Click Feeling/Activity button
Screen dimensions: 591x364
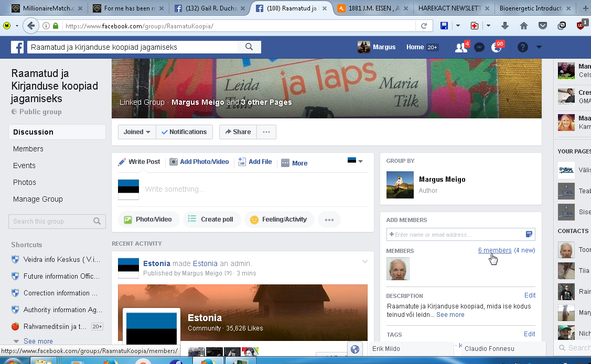click(280, 219)
